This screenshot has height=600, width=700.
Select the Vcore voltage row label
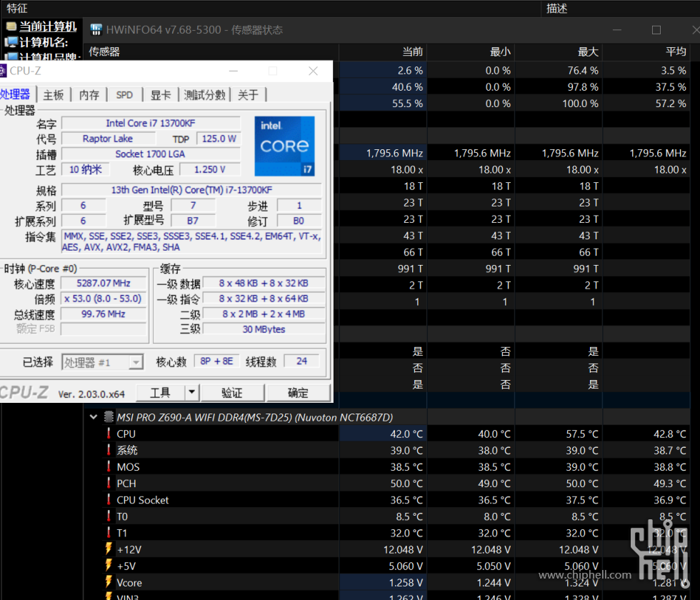pyautogui.click(x=129, y=583)
